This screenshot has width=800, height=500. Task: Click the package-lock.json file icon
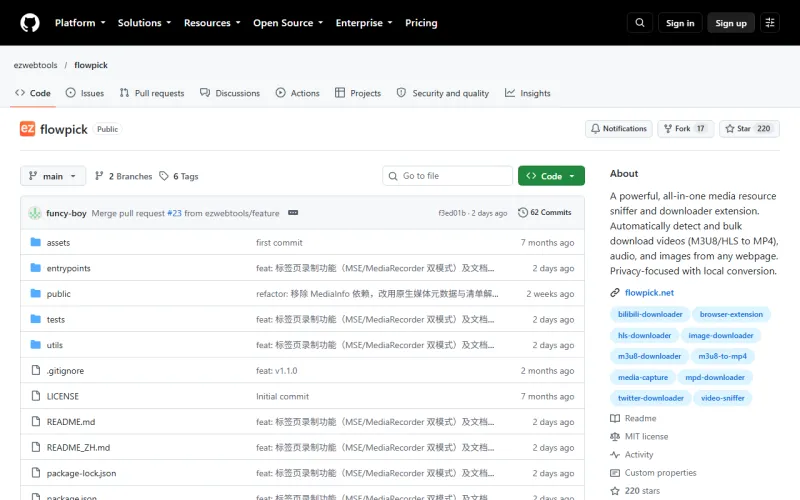pyautogui.click(x=36, y=472)
